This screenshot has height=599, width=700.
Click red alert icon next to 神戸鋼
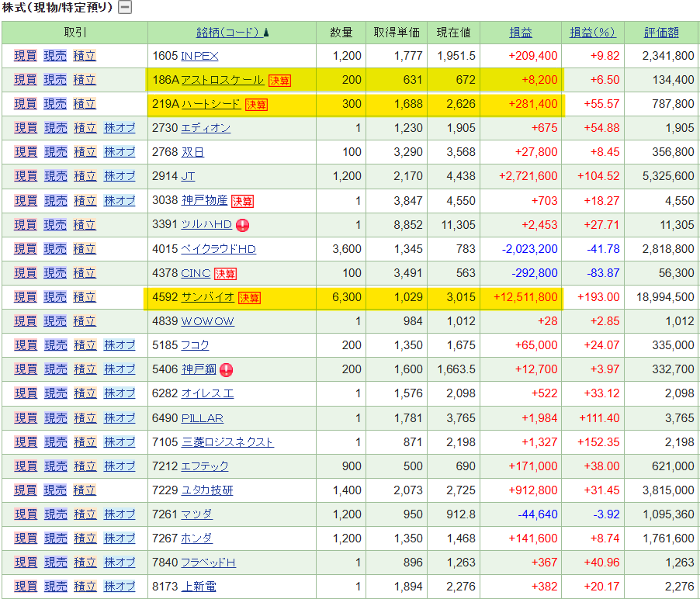(x=226, y=369)
